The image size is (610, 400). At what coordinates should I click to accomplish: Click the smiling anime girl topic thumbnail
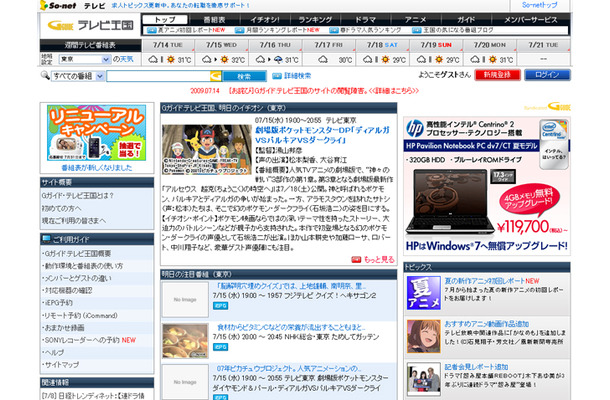424,337
